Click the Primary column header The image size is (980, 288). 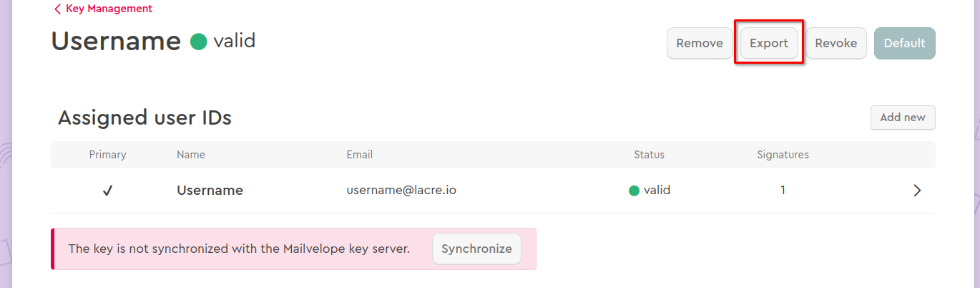click(x=107, y=155)
